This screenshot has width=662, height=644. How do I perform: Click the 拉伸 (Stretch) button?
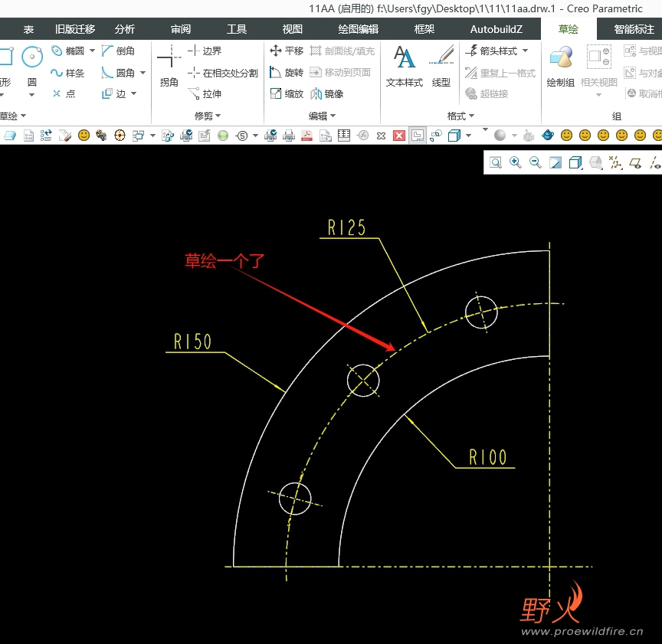coord(205,93)
